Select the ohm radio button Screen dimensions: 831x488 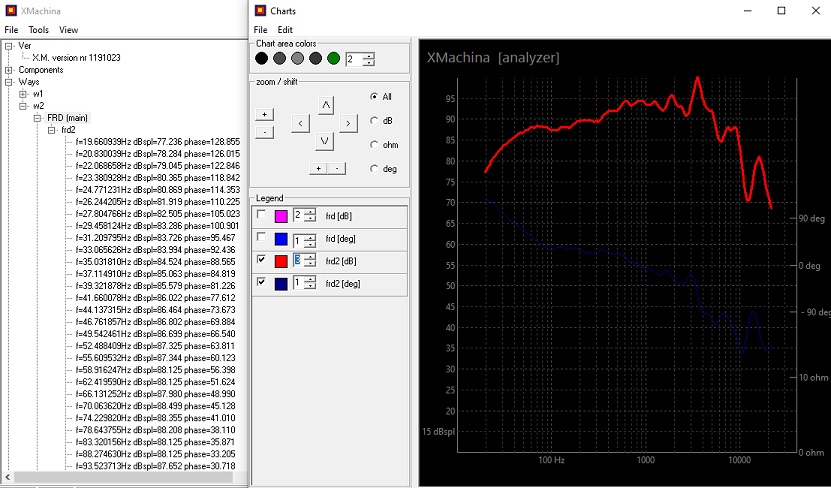pos(374,145)
